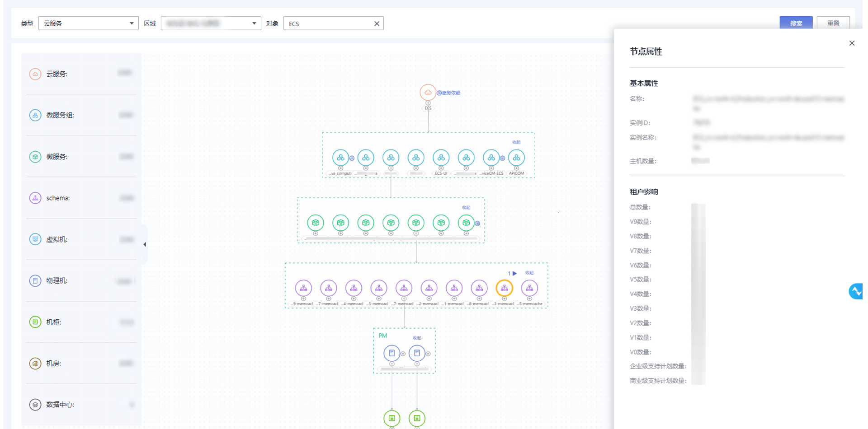Select the orange ECS cloud service node

(428, 93)
